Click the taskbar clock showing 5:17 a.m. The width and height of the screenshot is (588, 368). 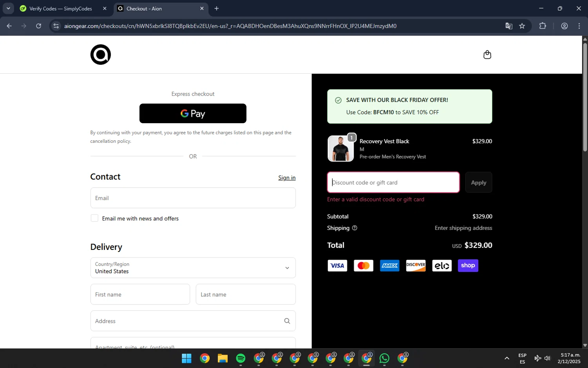click(569, 358)
